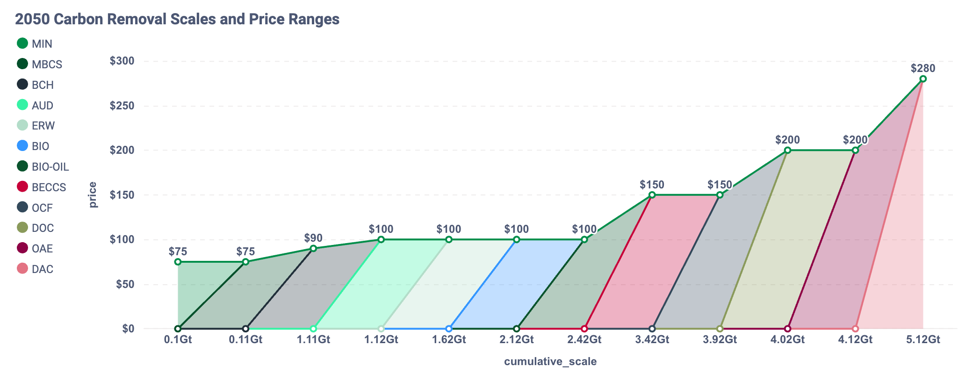Click the 2.42Gt x-axis tick label
Image resolution: width=980 pixels, height=381 pixels.
pyautogui.click(x=584, y=339)
